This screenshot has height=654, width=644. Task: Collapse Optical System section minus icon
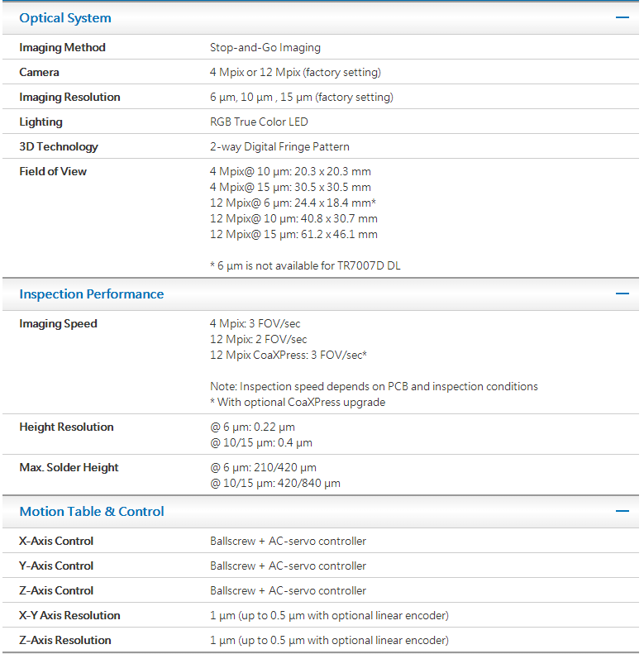(x=622, y=17)
